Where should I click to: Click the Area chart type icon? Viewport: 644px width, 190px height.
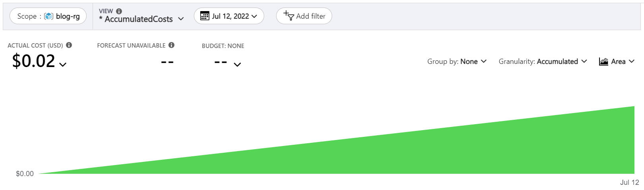click(603, 61)
